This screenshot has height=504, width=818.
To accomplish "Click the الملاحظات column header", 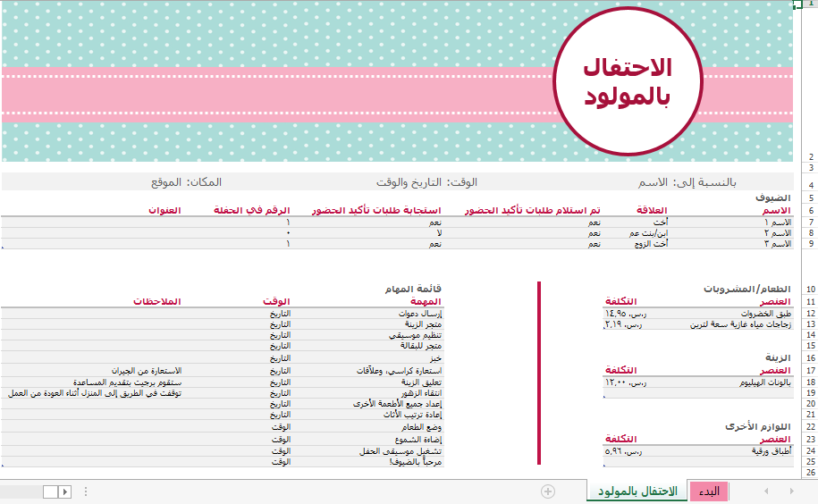I will pyautogui.click(x=157, y=301).
